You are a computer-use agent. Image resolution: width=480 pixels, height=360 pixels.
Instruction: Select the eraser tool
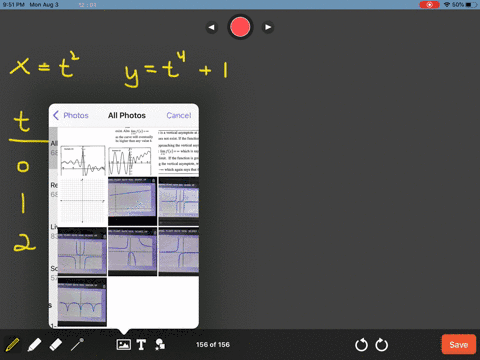pyautogui.click(x=56, y=345)
